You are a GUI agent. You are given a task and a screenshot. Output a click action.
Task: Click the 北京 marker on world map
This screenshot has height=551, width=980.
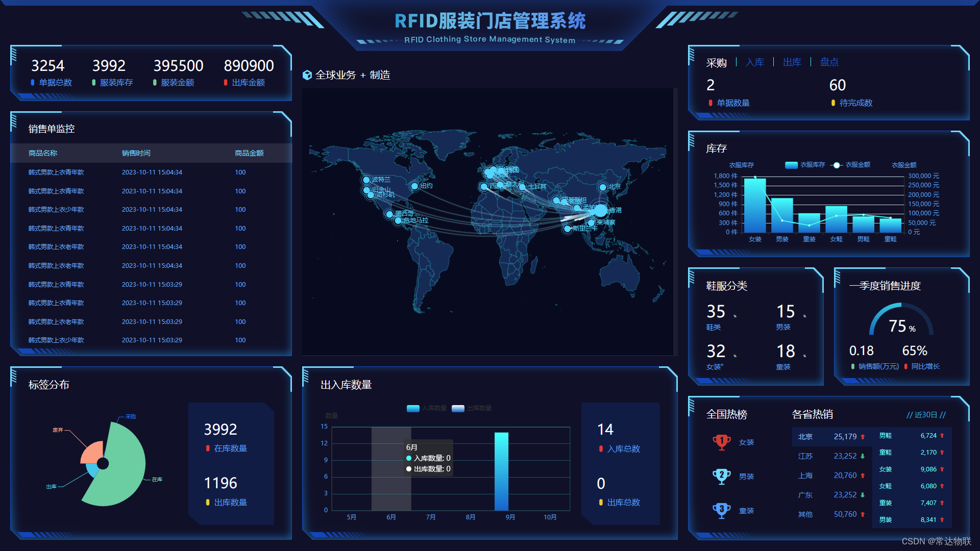603,187
